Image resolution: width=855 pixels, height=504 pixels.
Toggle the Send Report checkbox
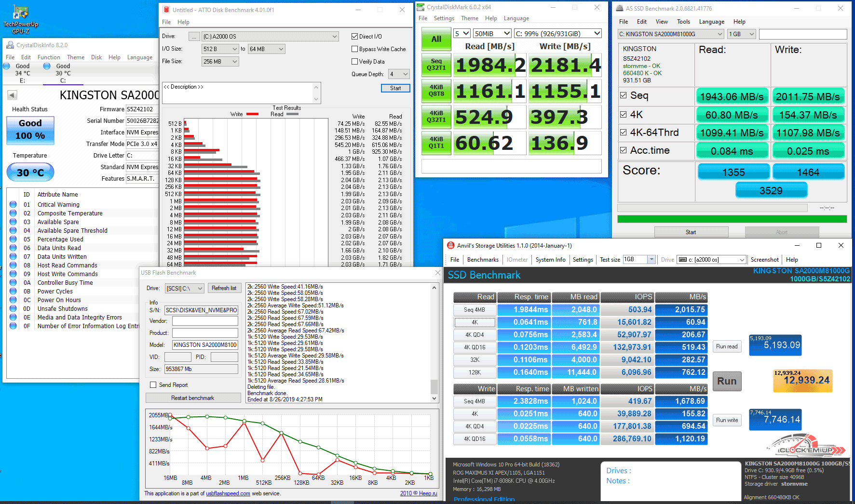click(153, 385)
